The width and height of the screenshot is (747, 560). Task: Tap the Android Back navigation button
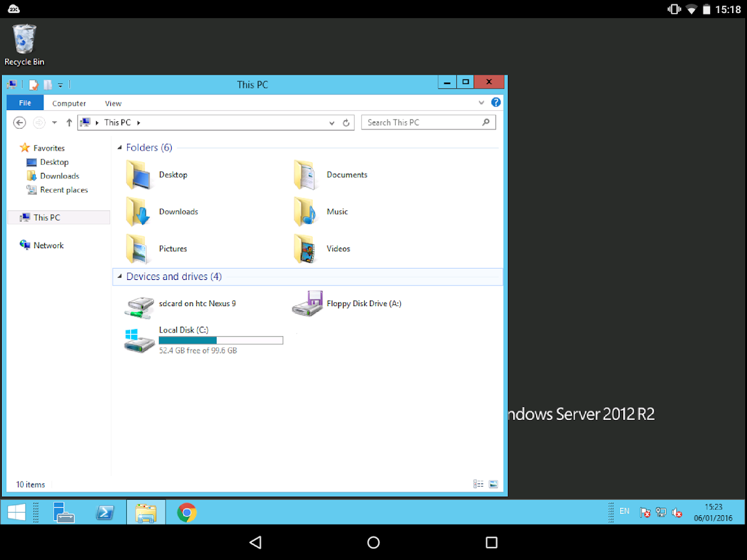[x=255, y=543]
